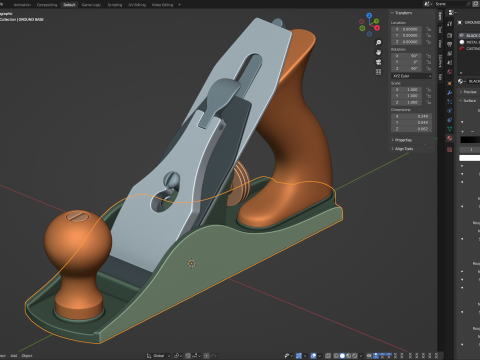Toggle X-ray view in viewport header

coord(328,356)
